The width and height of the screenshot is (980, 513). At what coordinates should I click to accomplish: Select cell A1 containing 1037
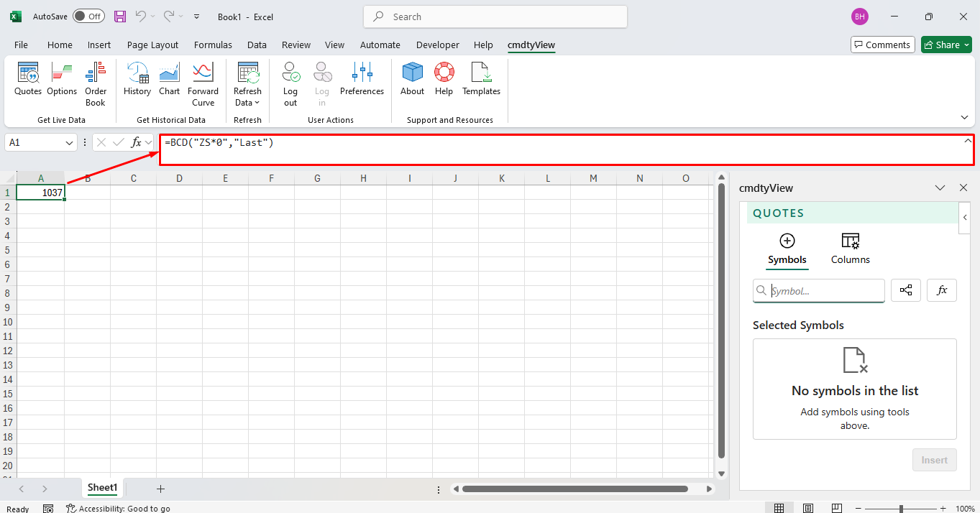tap(40, 193)
